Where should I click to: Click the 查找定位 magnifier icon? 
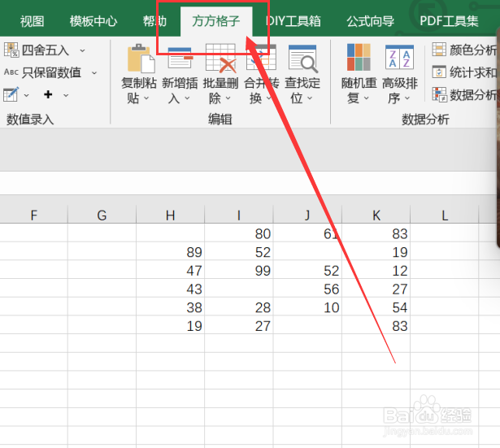(x=303, y=59)
